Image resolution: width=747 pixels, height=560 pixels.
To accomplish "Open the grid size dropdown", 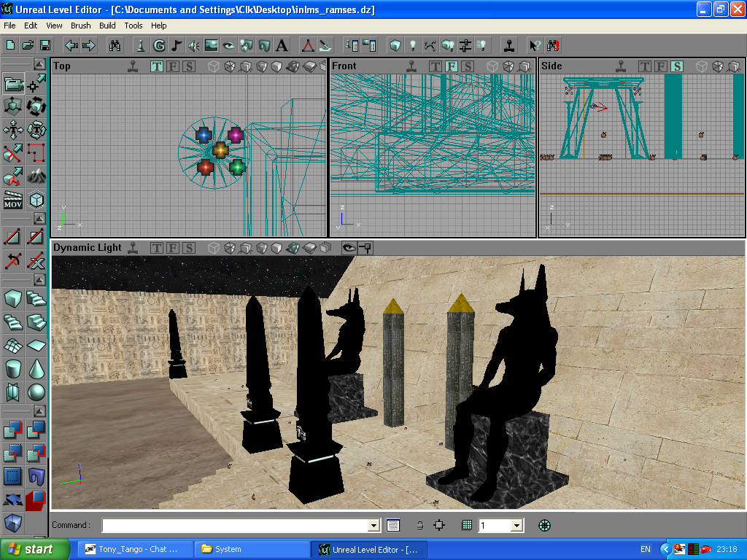I will coord(517,526).
